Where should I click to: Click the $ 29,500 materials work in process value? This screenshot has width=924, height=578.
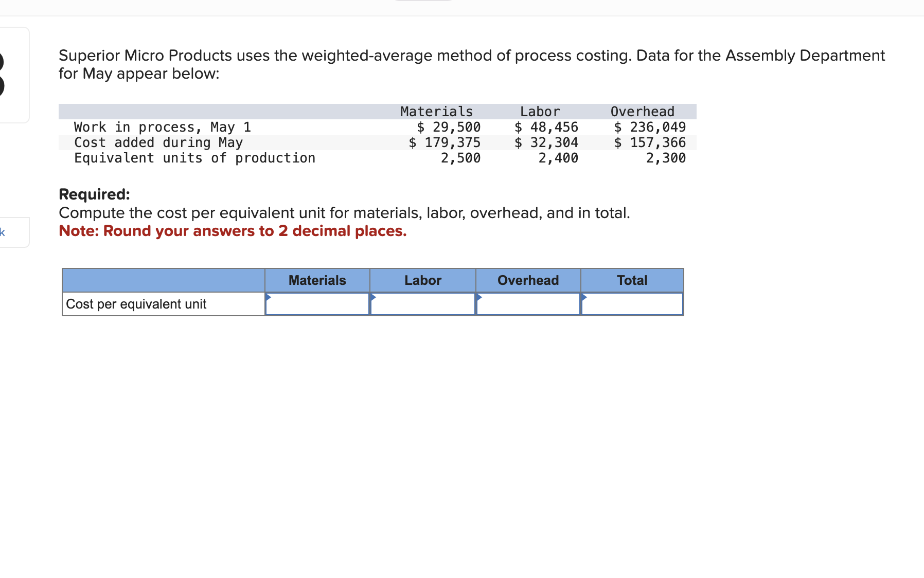449,127
